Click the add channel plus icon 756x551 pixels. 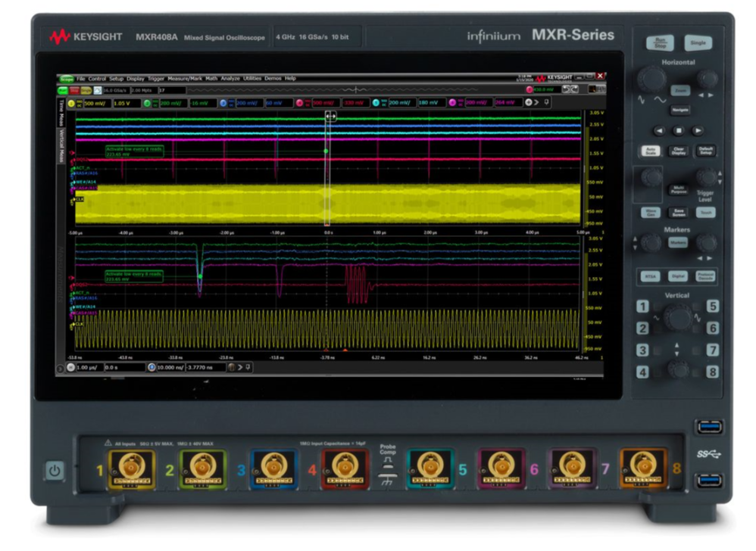tap(529, 103)
